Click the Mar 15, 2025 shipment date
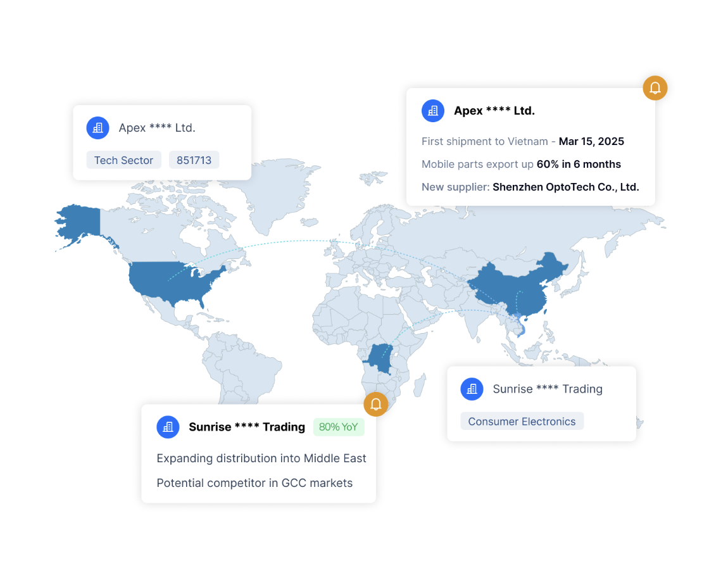 [591, 141]
